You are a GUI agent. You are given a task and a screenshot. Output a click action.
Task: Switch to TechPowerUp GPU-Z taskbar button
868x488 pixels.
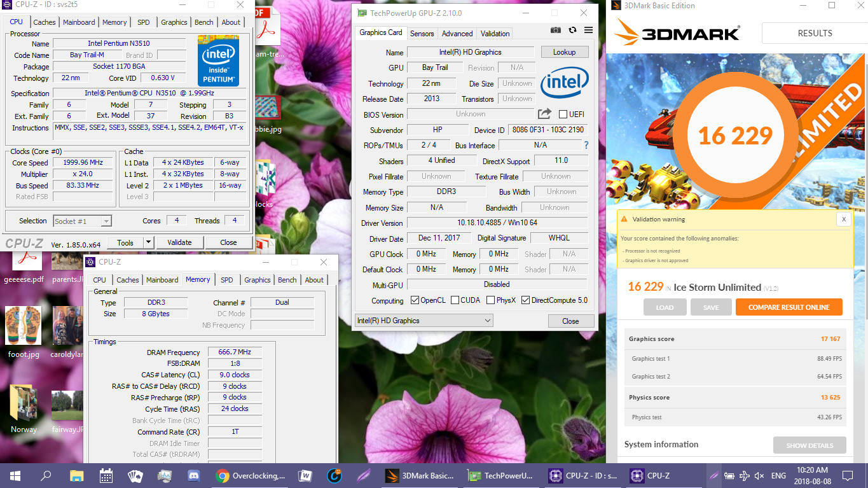[502, 475]
